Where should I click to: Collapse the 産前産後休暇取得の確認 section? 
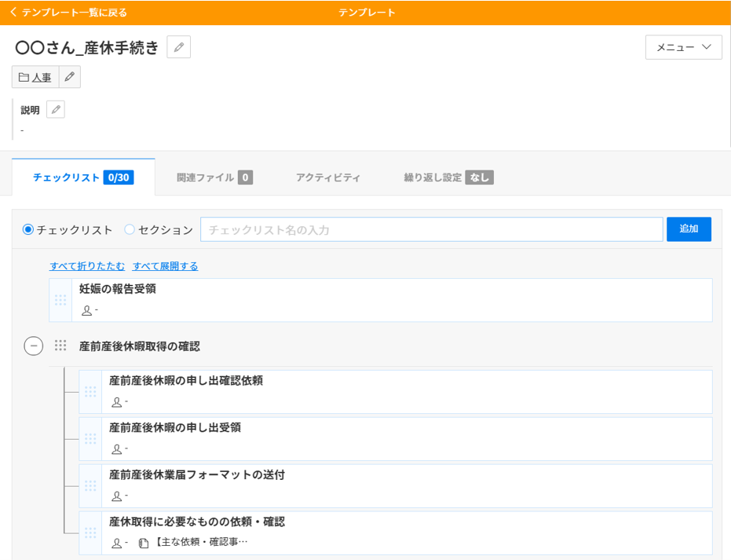coord(33,346)
